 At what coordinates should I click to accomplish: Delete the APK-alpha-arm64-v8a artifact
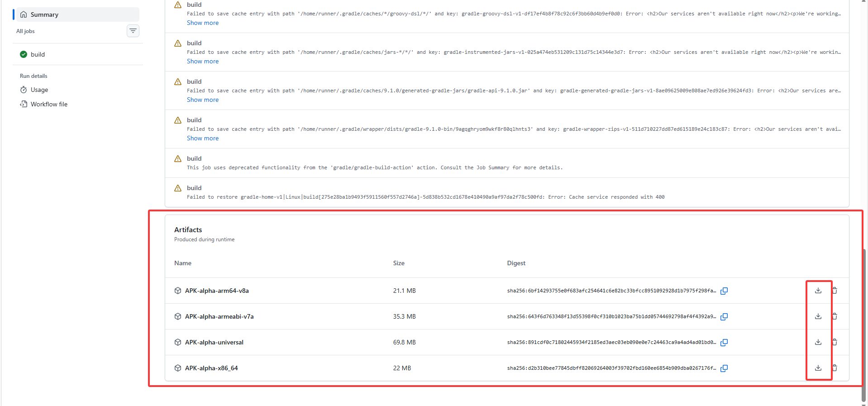(x=835, y=291)
